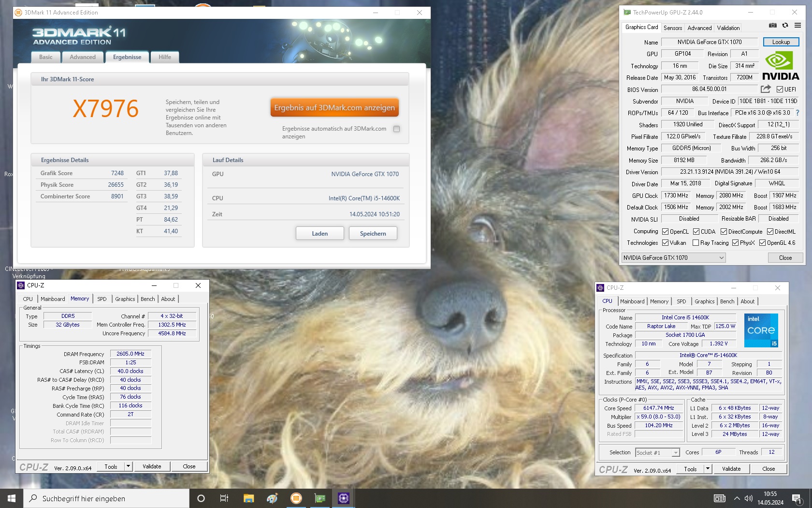Click the GPU-Z refresh icon

coord(785,25)
